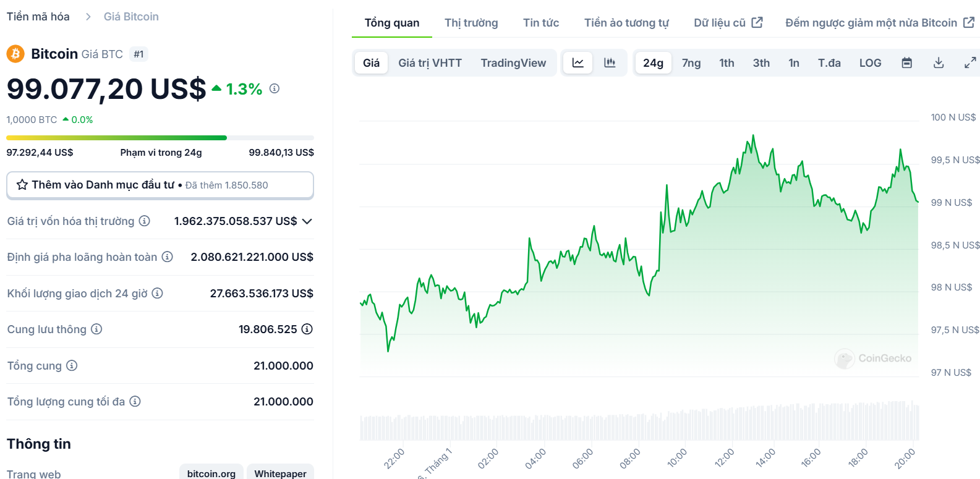The image size is (980, 479).
Task: Click Giá Bitcoin breadcrumb
Action: pos(131,17)
